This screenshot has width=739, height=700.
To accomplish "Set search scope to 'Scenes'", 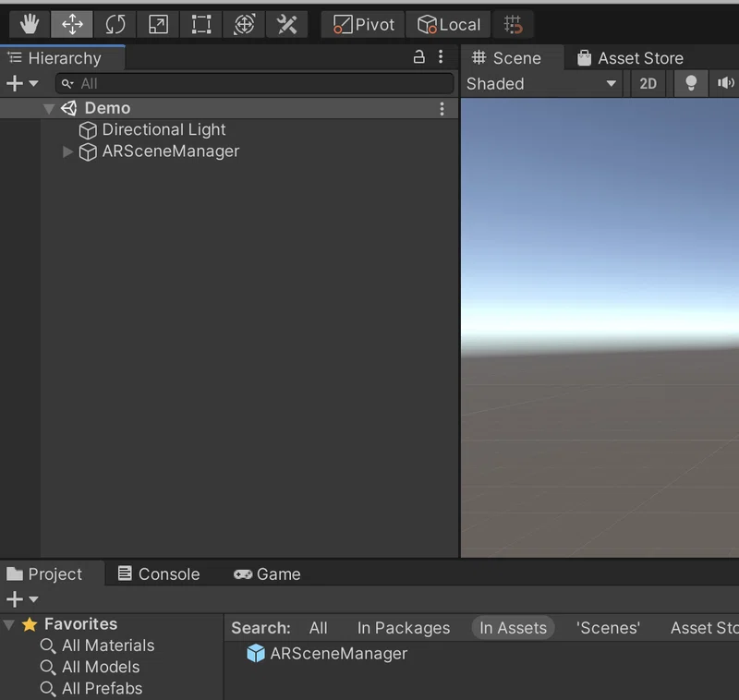I will tap(608, 628).
